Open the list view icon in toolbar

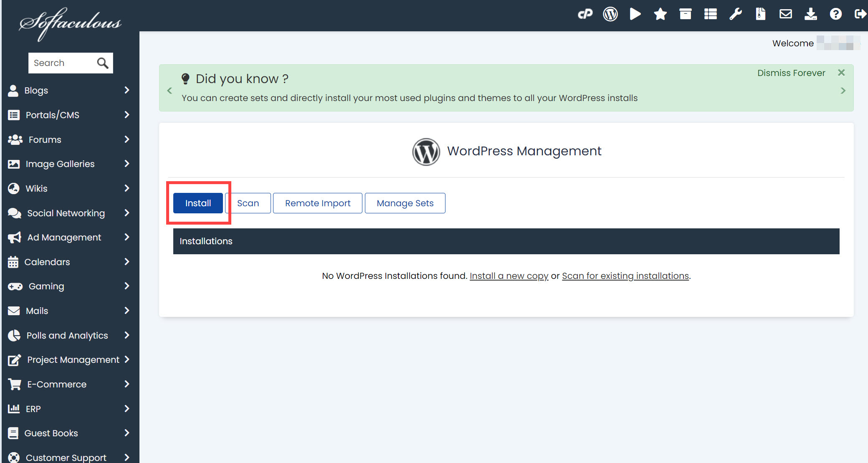(710, 14)
